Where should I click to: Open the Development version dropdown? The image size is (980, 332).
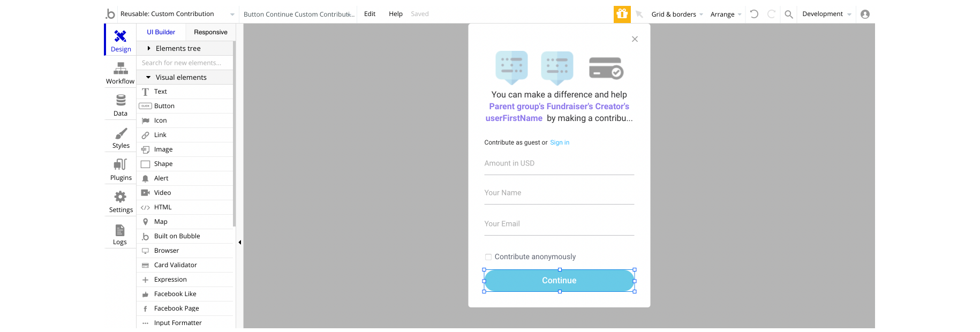tap(826, 14)
